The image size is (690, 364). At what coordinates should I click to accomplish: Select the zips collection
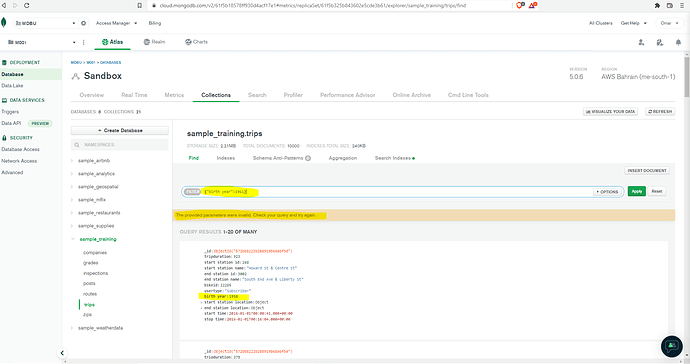[x=88, y=315]
